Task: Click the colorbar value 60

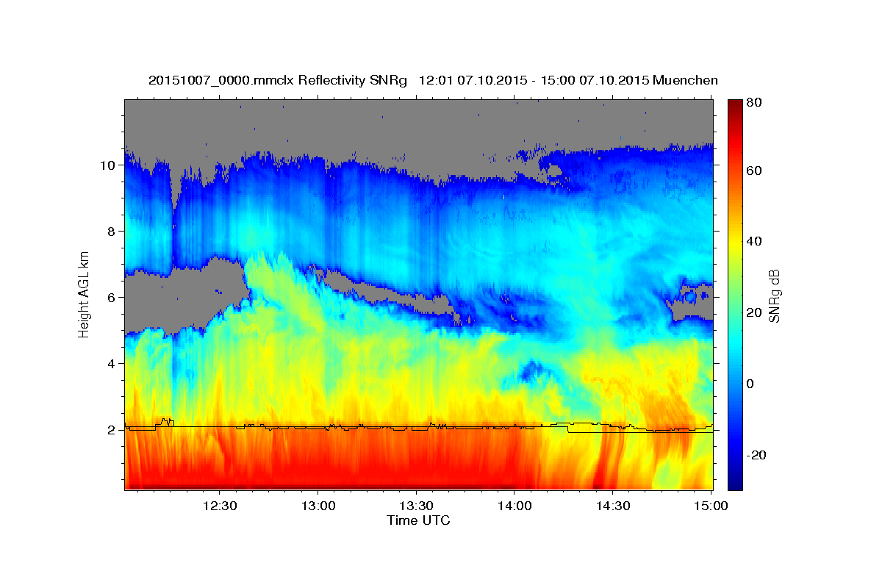Action: [x=753, y=171]
